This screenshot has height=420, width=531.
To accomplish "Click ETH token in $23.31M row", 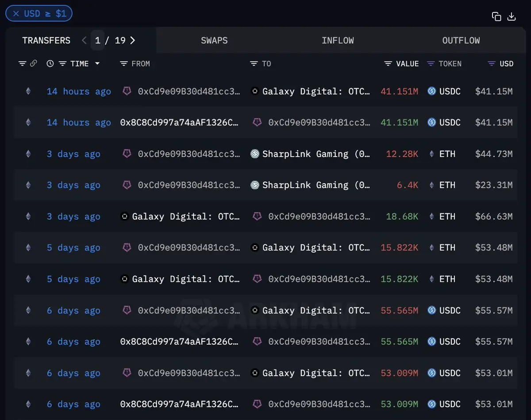I will [447, 185].
